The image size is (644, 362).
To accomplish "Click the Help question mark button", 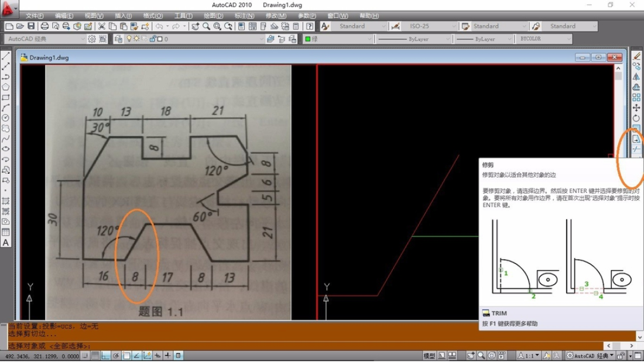I will coord(310,26).
